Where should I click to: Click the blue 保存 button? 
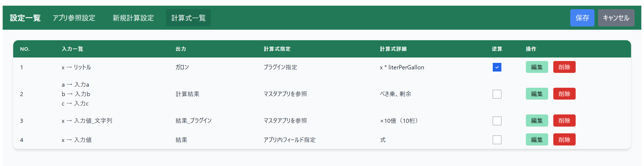click(582, 18)
